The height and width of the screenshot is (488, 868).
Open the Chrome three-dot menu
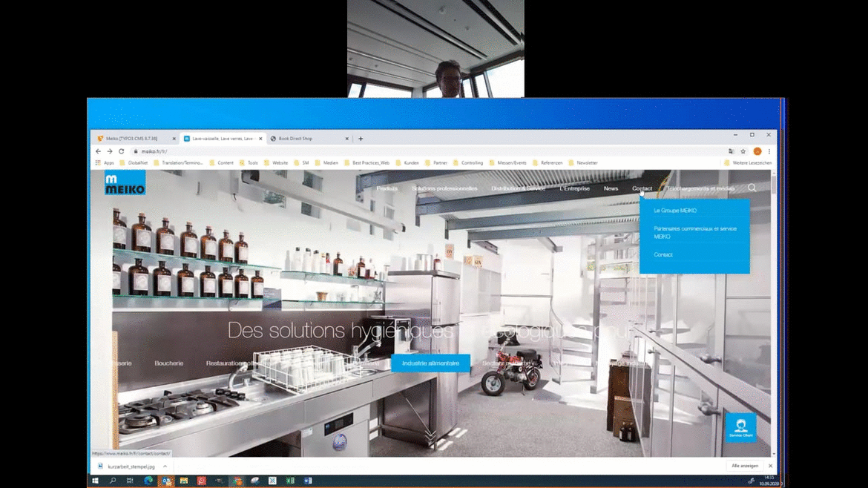point(769,151)
